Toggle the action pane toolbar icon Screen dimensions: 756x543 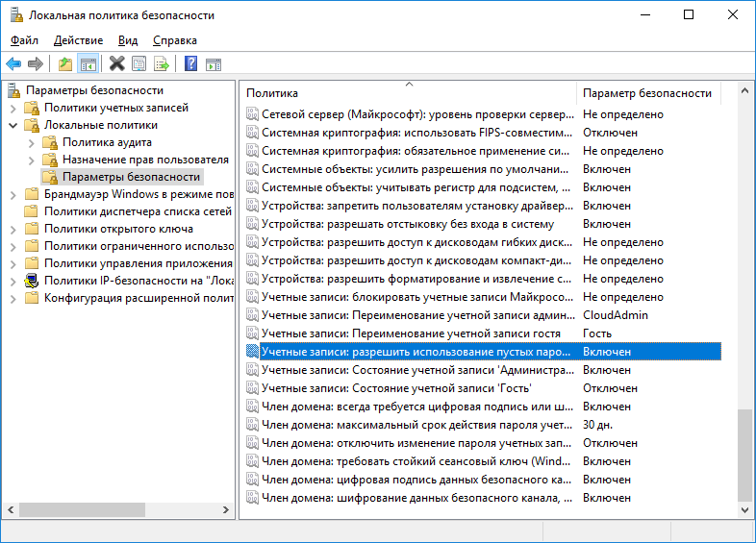(214, 64)
